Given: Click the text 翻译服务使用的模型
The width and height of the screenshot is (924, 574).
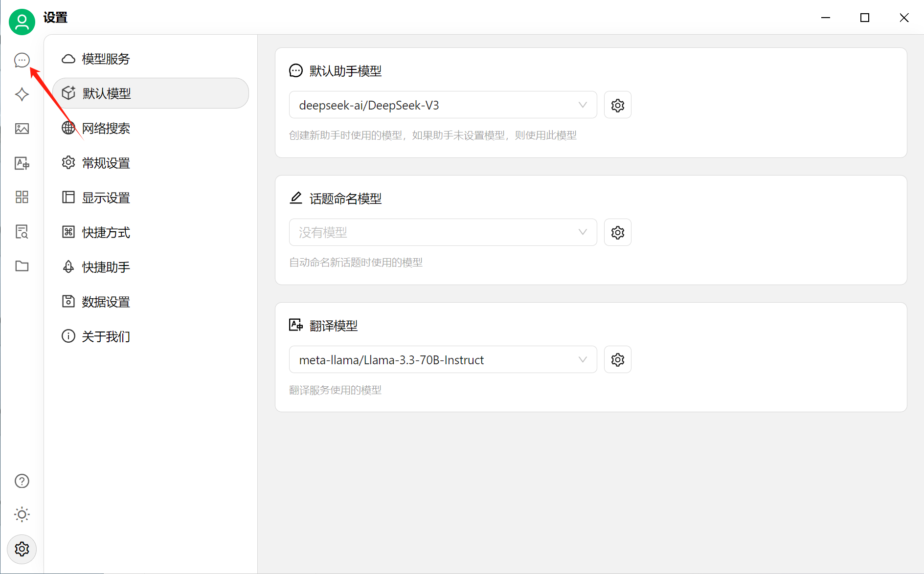Looking at the screenshot, I should click(335, 390).
